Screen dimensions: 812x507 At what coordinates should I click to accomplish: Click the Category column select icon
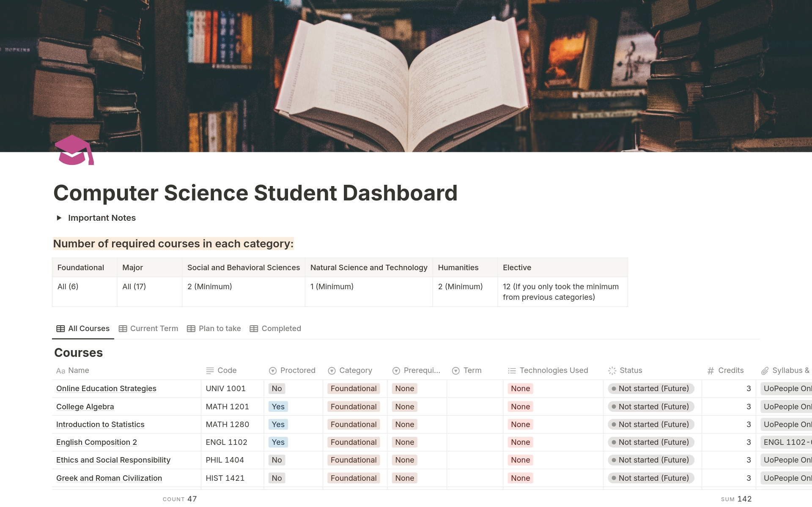coord(332,371)
